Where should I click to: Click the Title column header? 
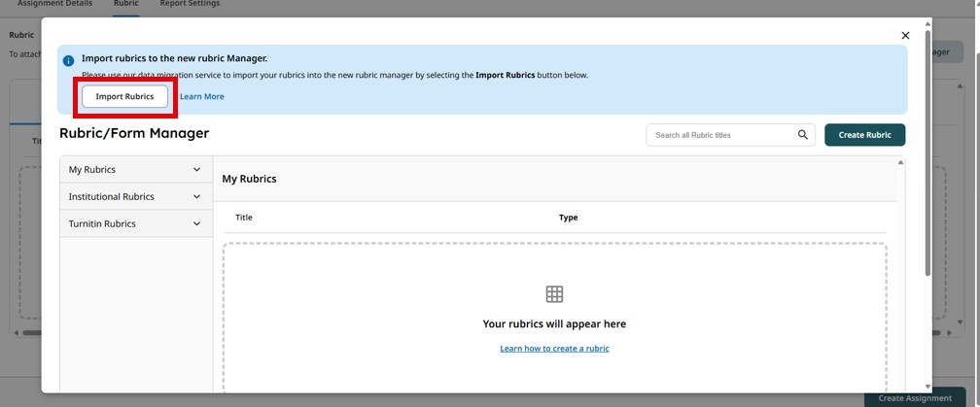pyautogui.click(x=244, y=218)
